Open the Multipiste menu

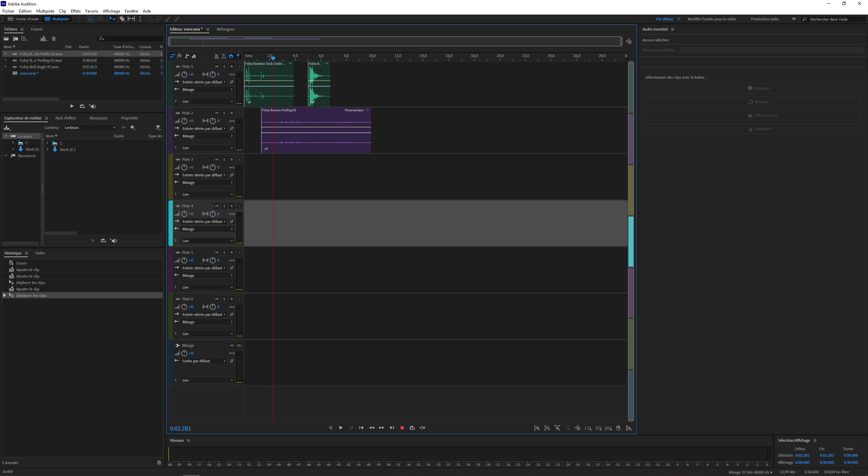point(45,11)
